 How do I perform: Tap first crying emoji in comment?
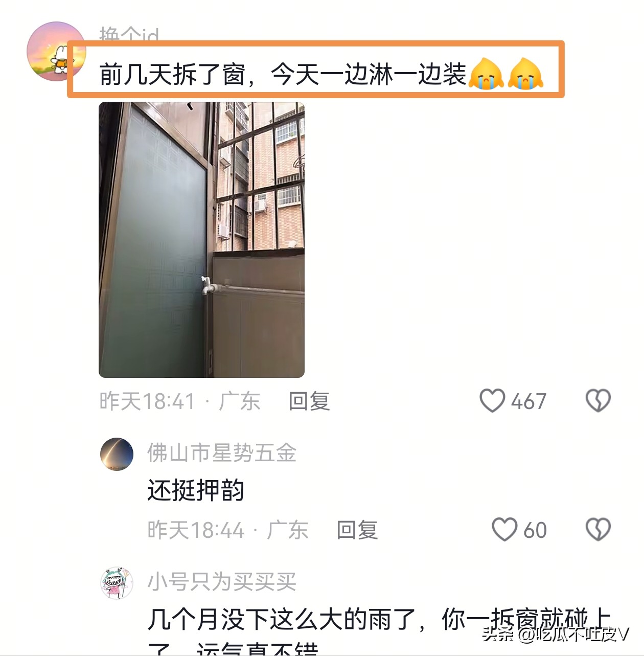coord(486,74)
